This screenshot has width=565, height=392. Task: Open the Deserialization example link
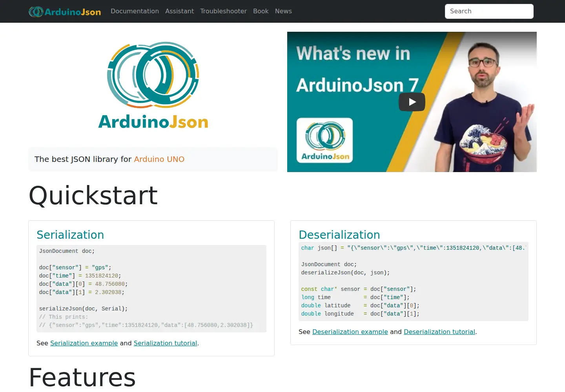coord(350,332)
